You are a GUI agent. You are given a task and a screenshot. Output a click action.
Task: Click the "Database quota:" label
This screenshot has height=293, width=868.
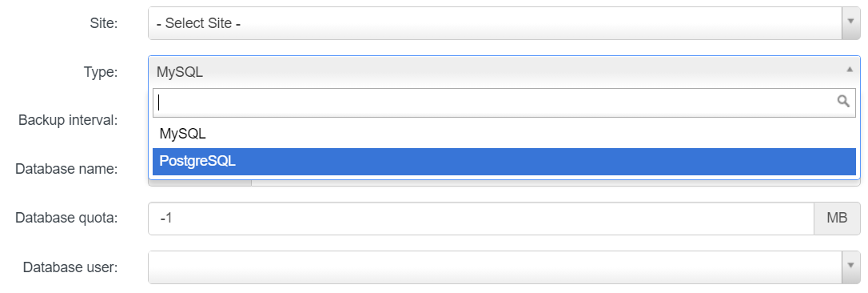click(x=66, y=218)
